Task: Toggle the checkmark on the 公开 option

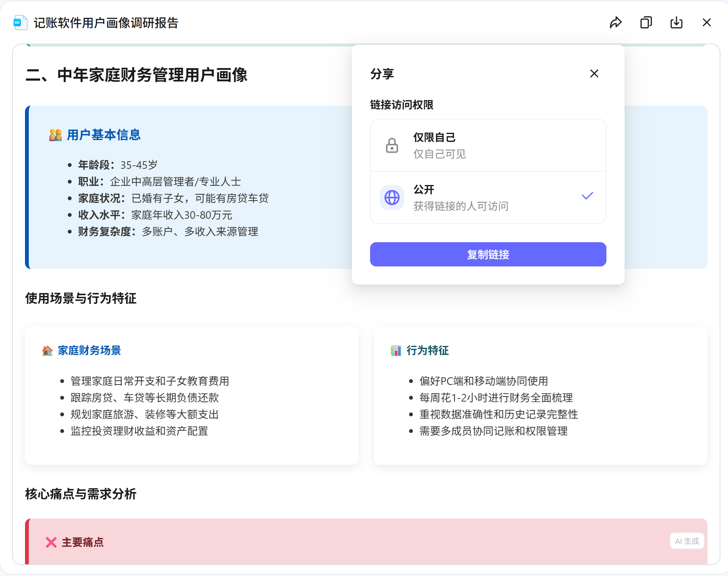Action: click(587, 196)
